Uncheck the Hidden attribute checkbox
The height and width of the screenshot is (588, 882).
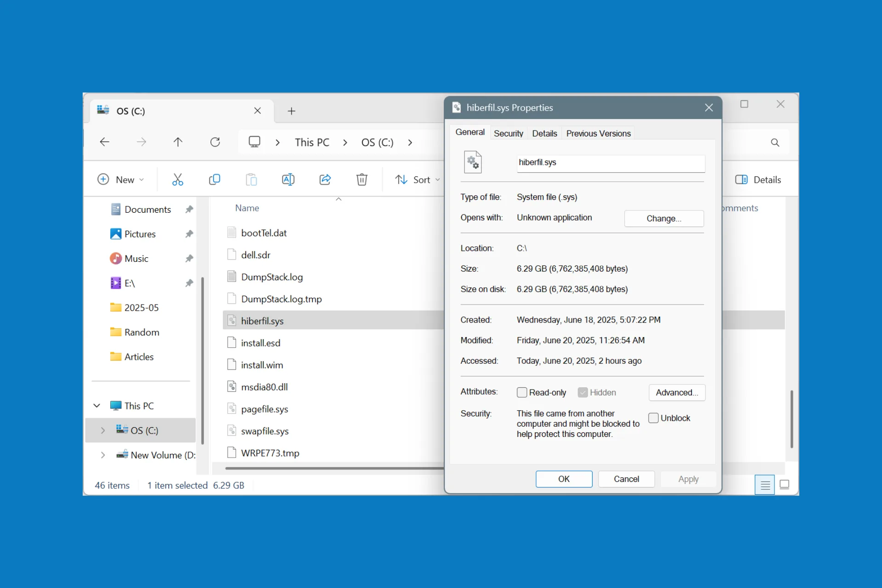click(x=583, y=392)
